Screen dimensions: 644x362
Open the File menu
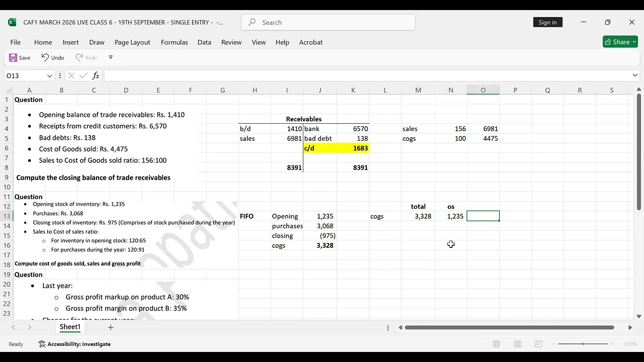pyautogui.click(x=16, y=42)
